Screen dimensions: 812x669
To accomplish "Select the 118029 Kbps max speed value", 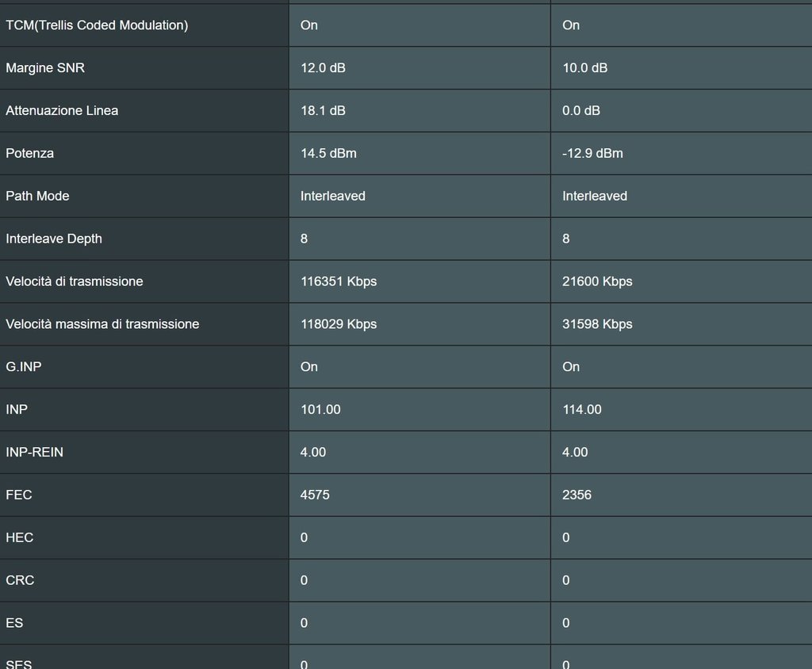I will pyautogui.click(x=339, y=324).
